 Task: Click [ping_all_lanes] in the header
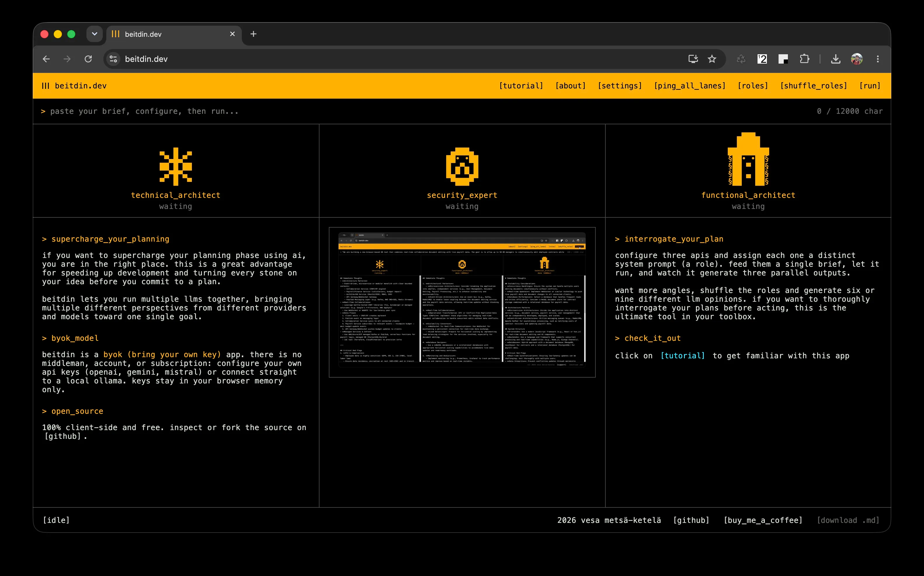tap(689, 86)
